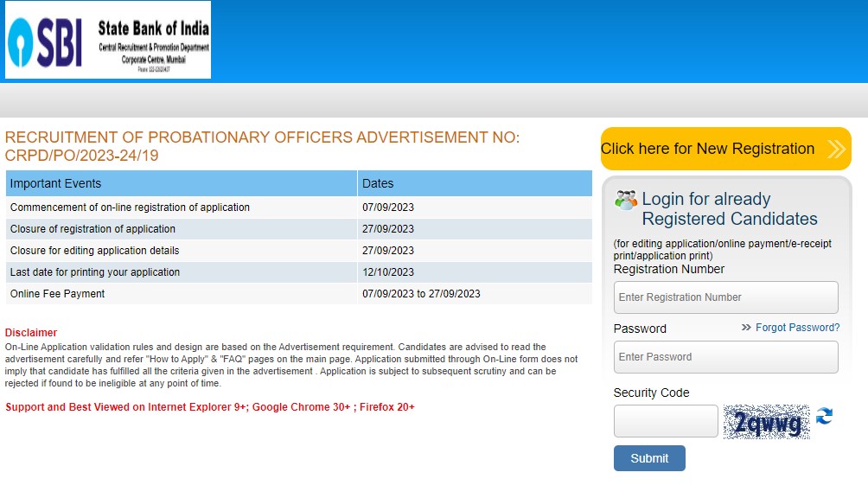Click the red Disclaimer heading
868x498 pixels.
31,333
